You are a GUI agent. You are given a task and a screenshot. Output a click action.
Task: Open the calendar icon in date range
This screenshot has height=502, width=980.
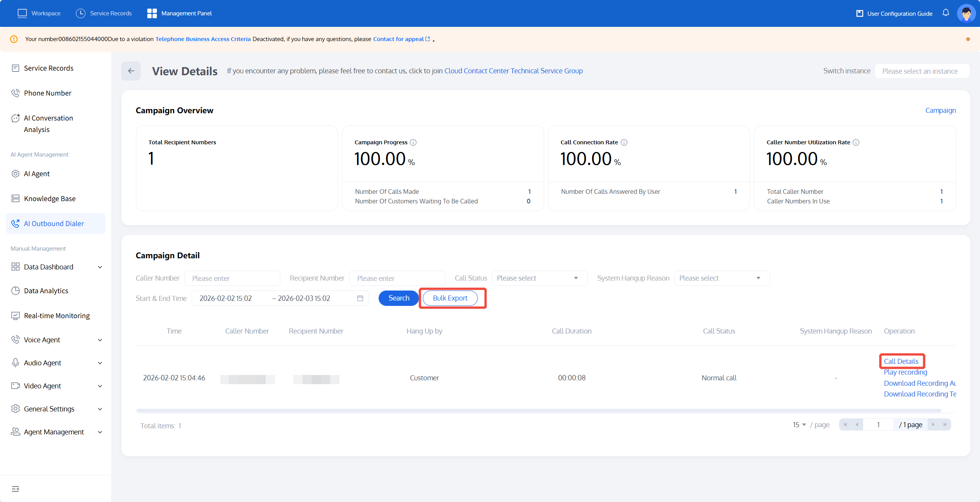coord(360,298)
